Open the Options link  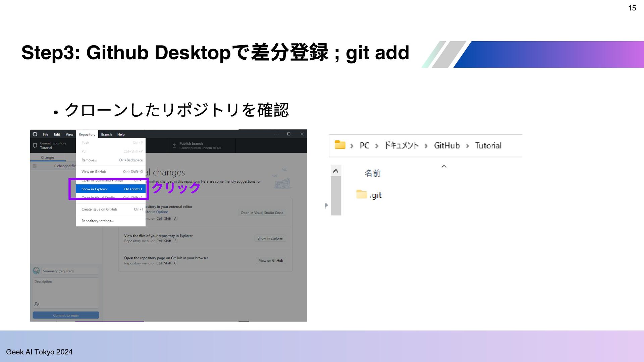162,212
